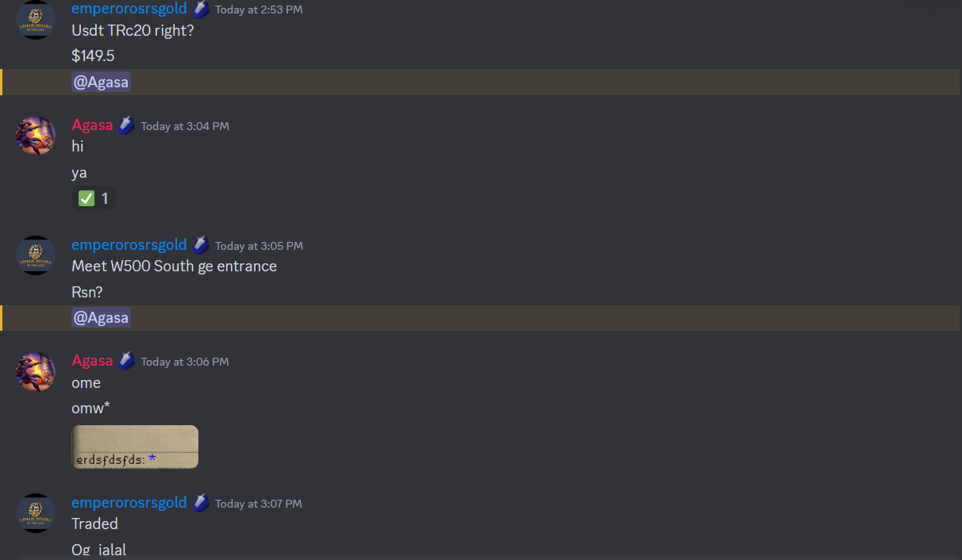Open the @Agasa mention below "Rsn?"
Image resolution: width=962 pixels, height=560 pixels.
tap(101, 318)
